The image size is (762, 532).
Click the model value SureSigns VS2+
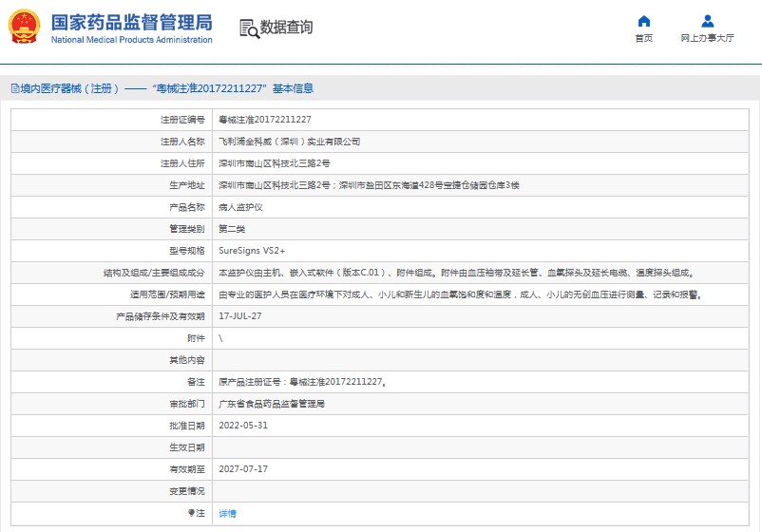(x=251, y=251)
